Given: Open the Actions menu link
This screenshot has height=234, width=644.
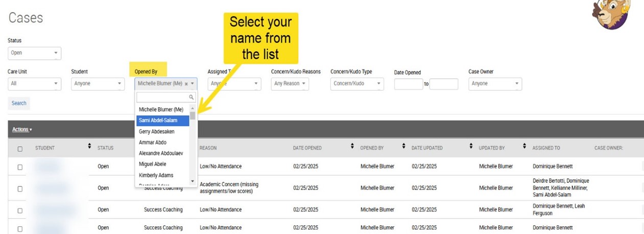Looking at the screenshot, I should (x=22, y=129).
